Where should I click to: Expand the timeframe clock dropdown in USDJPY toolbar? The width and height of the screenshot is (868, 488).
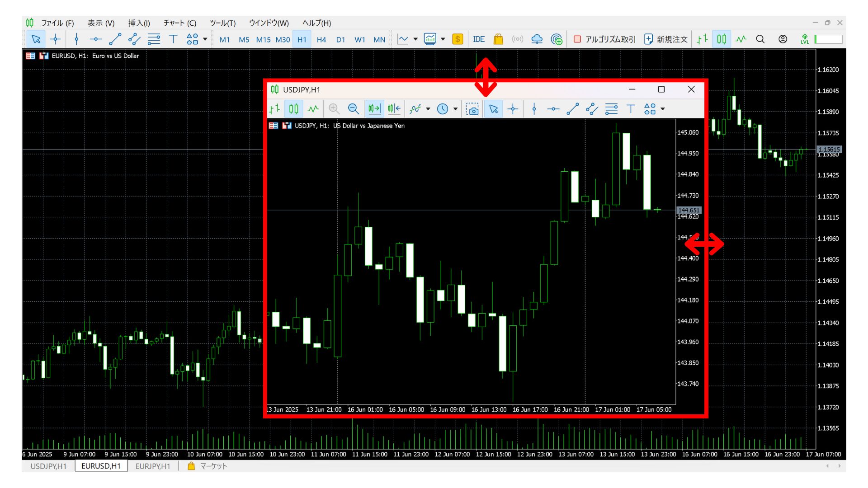[455, 109]
